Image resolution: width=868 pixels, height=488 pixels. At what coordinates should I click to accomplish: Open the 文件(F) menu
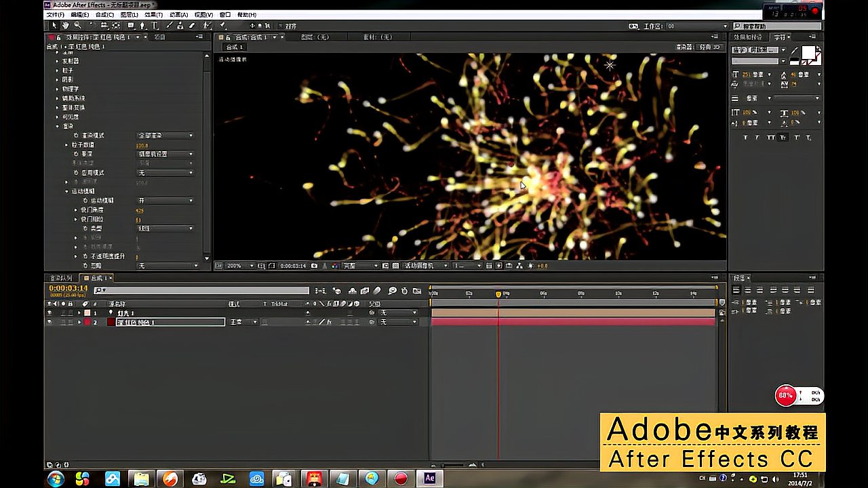(x=56, y=14)
